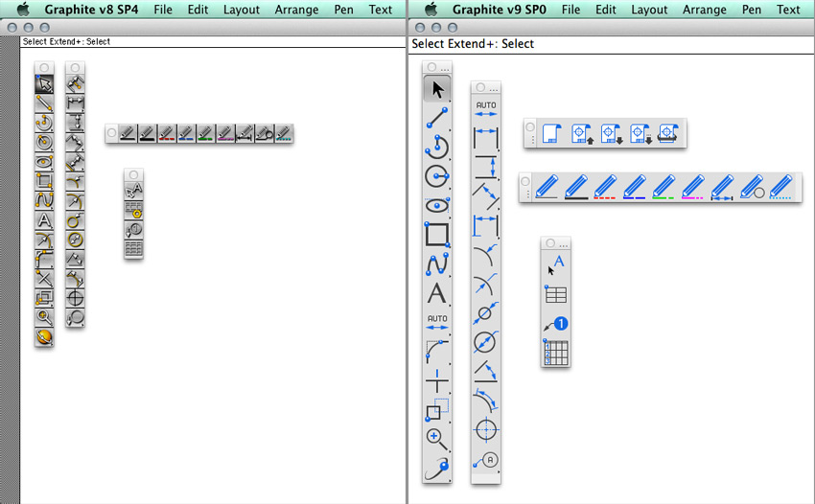Close the v8 pen palette via its circle button
The image size is (815, 504).
(x=111, y=133)
